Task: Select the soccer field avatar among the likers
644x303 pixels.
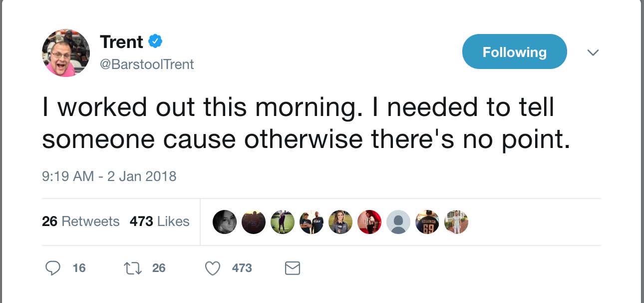Action: (283, 222)
